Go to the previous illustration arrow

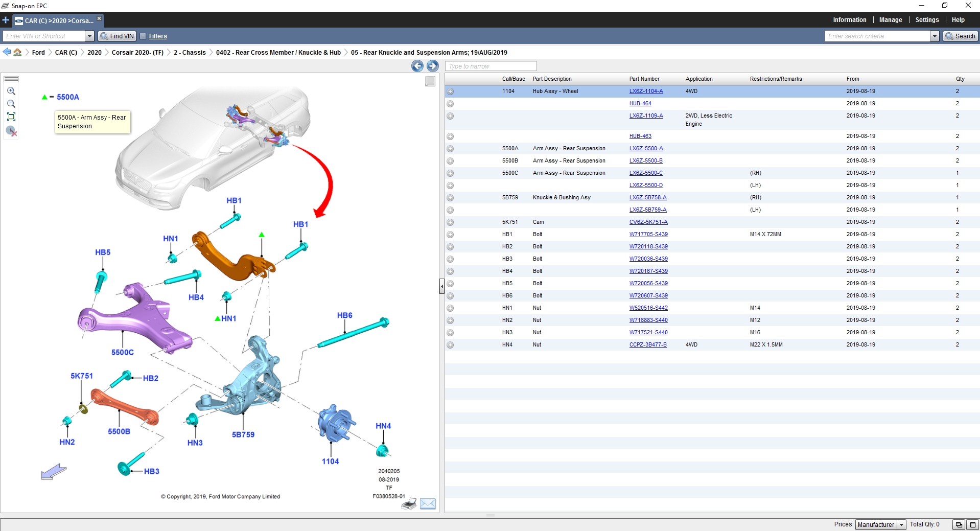417,66
